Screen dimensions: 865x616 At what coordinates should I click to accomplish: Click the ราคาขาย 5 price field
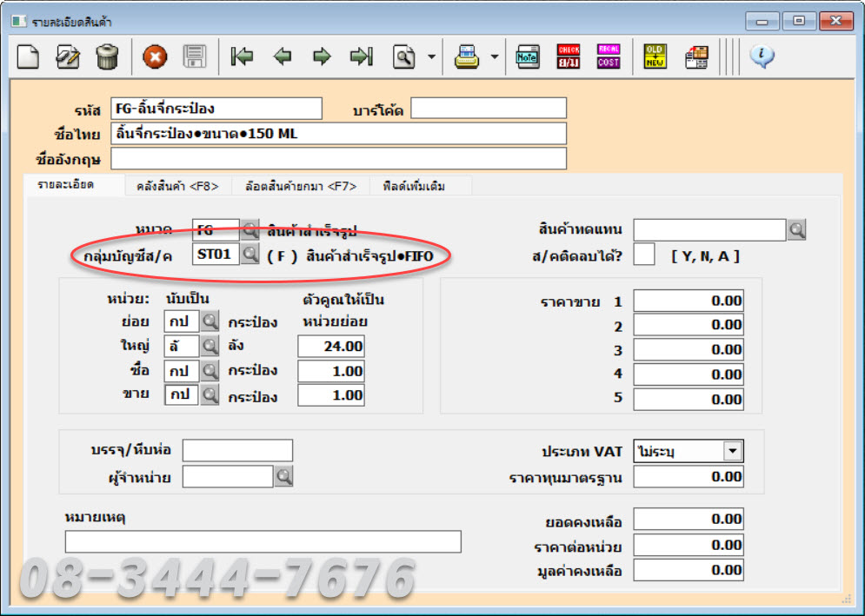tap(689, 400)
